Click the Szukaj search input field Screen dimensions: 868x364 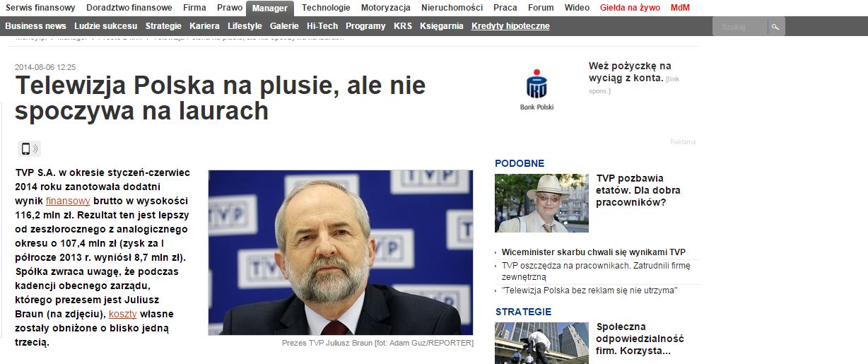[740, 27]
